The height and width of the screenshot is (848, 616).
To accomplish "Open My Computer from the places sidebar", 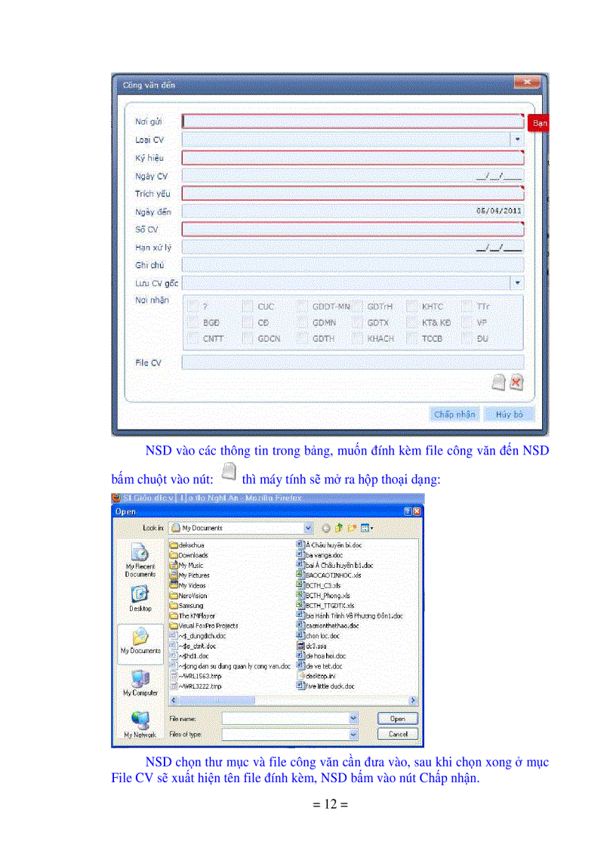I will [140, 682].
